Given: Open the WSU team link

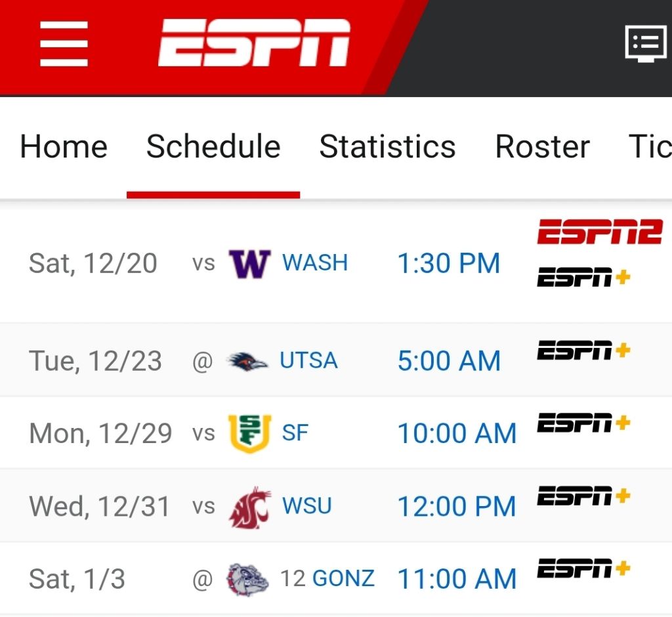Looking at the screenshot, I should pyautogui.click(x=307, y=506).
